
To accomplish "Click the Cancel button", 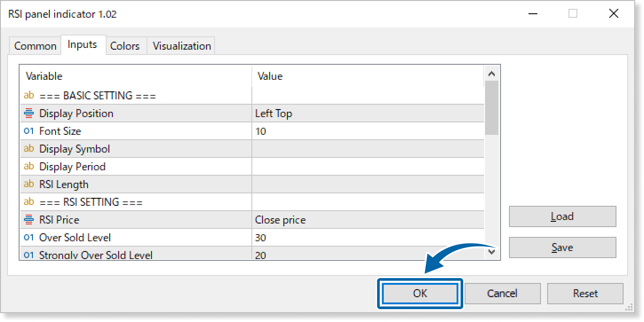I will click(502, 294).
